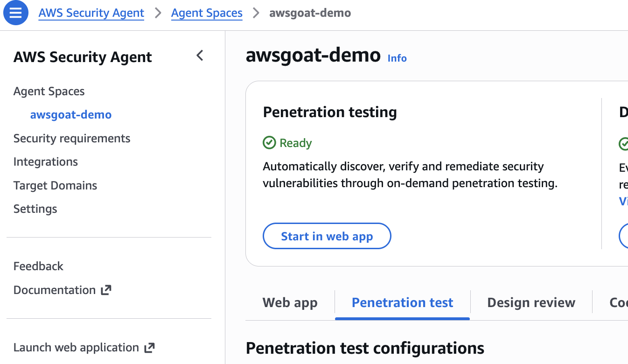The width and height of the screenshot is (628, 364).
Task: Open the Settings page in the sidebar
Action: click(x=35, y=209)
